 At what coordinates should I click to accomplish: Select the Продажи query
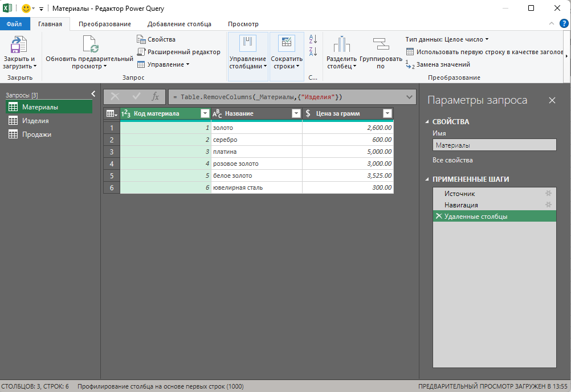pos(49,134)
